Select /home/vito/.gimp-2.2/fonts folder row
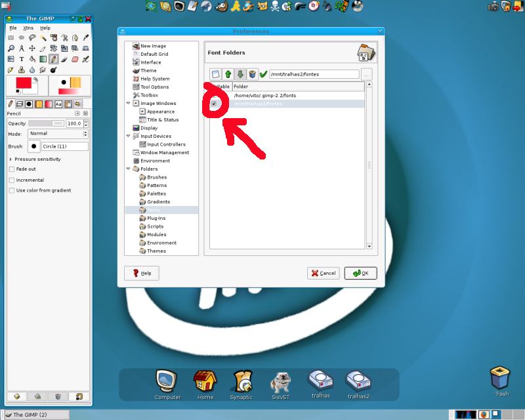Viewport: 525px width, 420px height. (x=287, y=95)
